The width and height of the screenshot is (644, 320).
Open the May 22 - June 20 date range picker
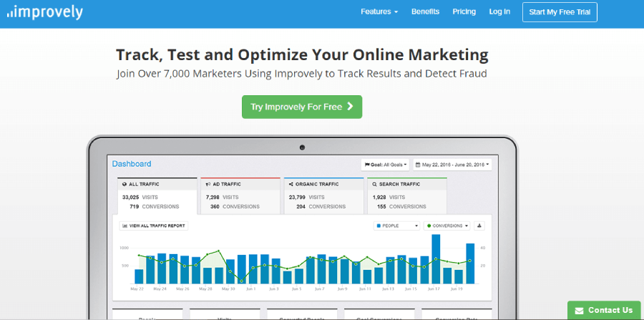[x=452, y=165]
